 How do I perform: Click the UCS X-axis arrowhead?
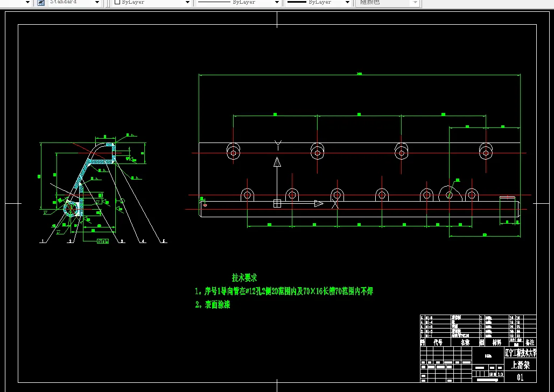click(x=319, y=204)
